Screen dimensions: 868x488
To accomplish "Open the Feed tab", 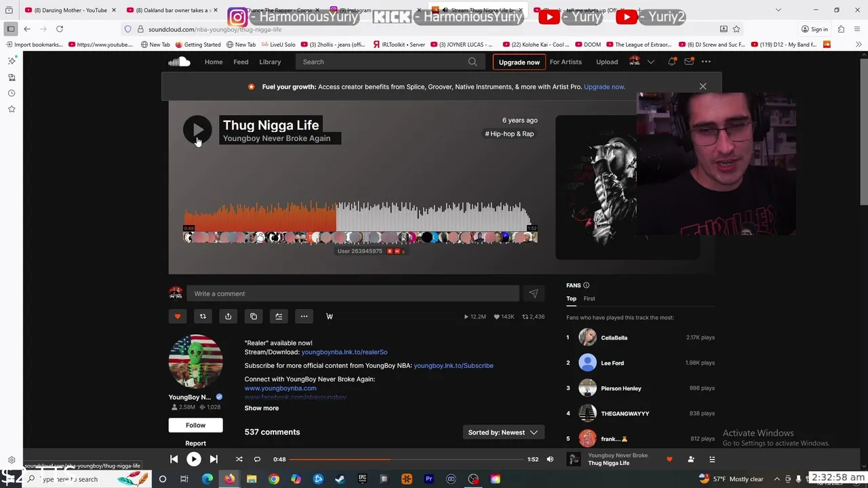I will pos(241,62).
